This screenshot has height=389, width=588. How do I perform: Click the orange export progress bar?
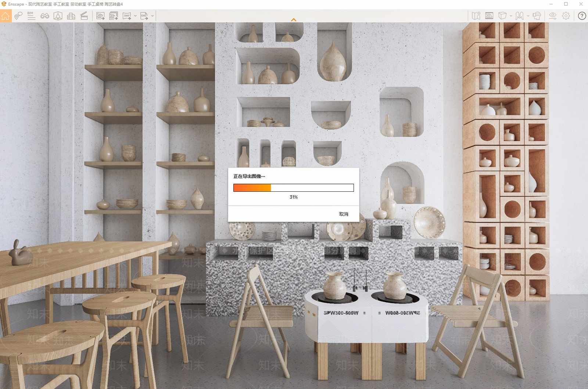[294, 188]
